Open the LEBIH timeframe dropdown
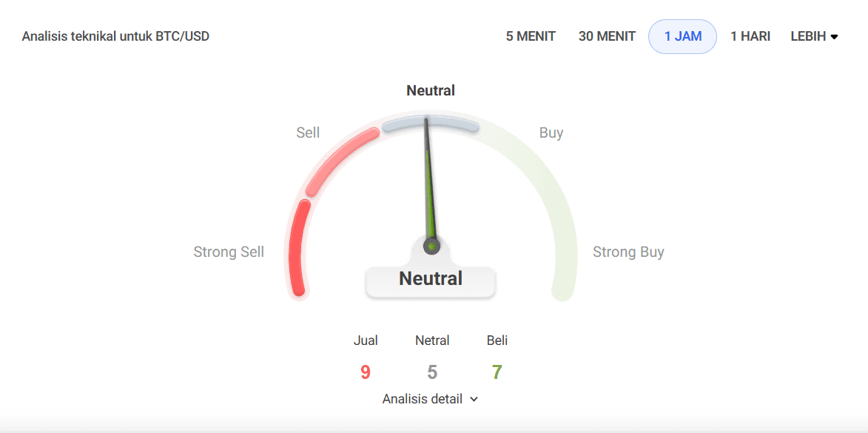 click(x=813, y=36)
